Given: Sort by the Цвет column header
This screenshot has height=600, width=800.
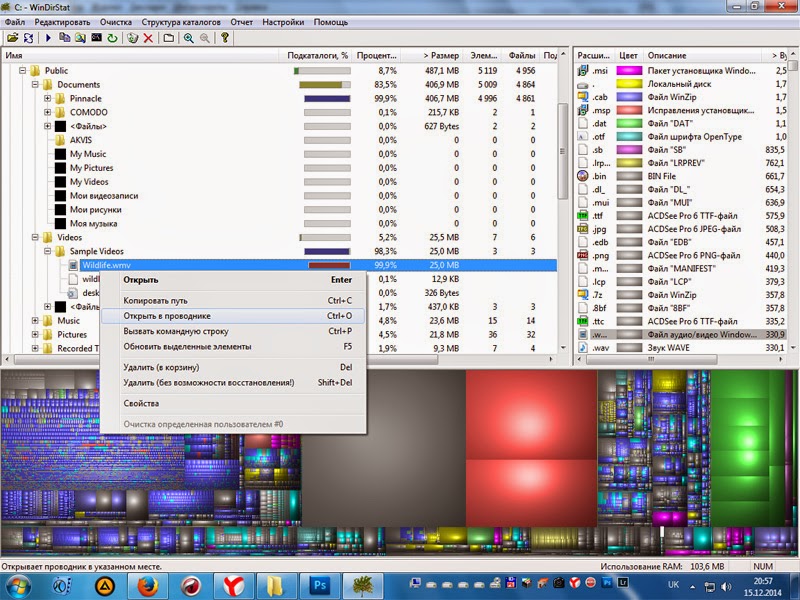Looking at the screenshot, I should pos(628,55).
